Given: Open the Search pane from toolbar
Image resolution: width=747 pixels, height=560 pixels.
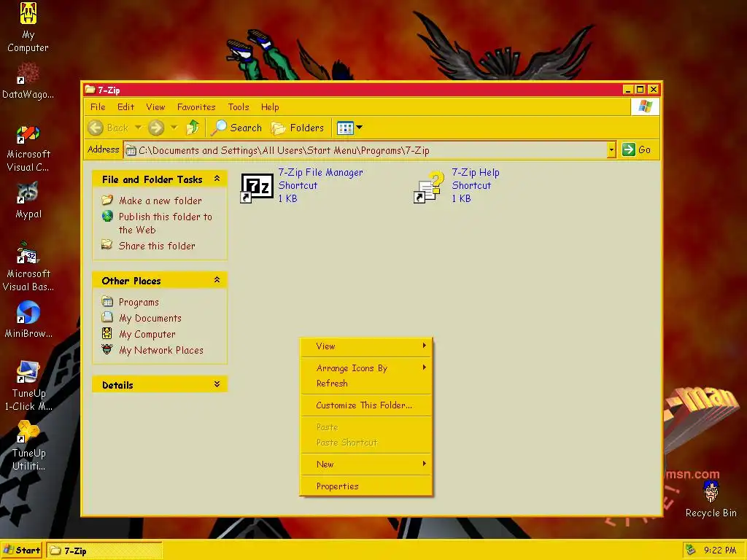Looking at the screenshot, I should tap(237, 128).
